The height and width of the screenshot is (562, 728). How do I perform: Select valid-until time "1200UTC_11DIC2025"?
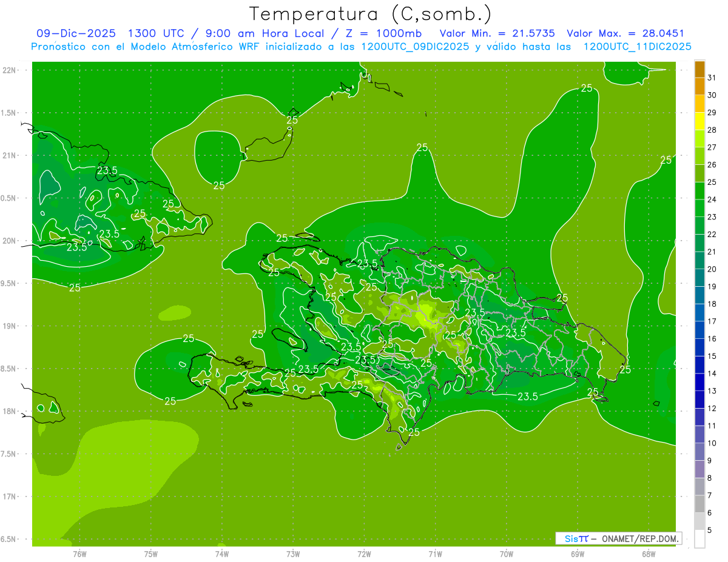637,47
